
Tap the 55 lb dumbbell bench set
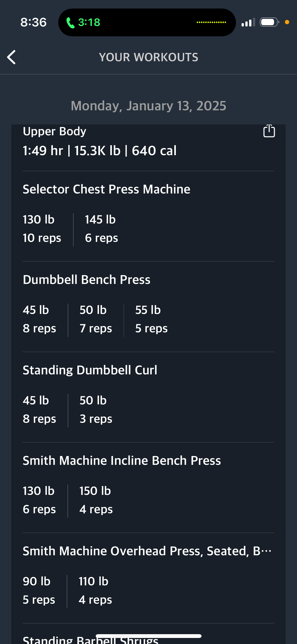(151, 319)
